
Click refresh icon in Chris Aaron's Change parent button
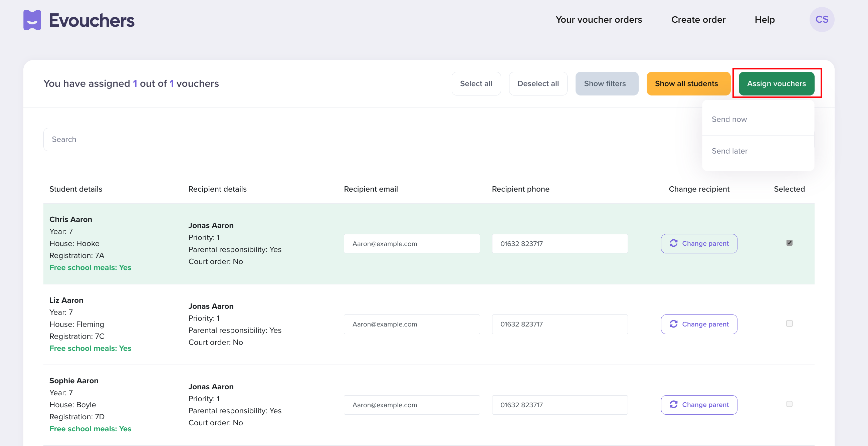click(673, 243)
